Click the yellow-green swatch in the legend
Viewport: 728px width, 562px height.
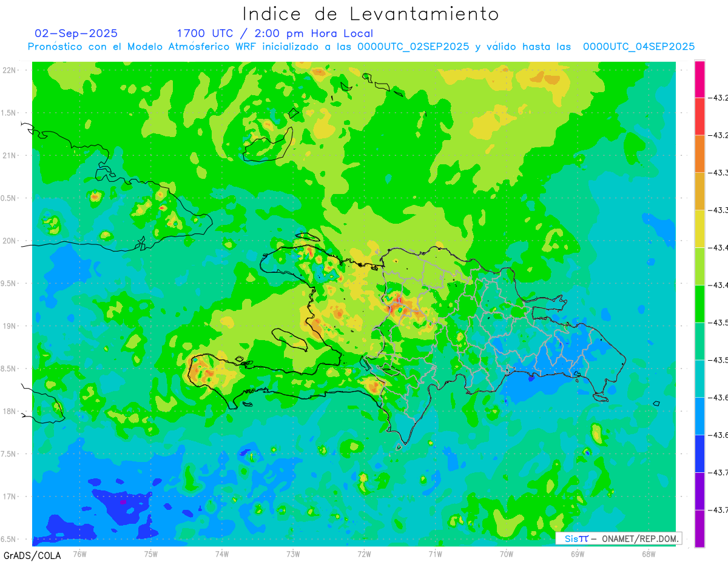tap(699, 266)
